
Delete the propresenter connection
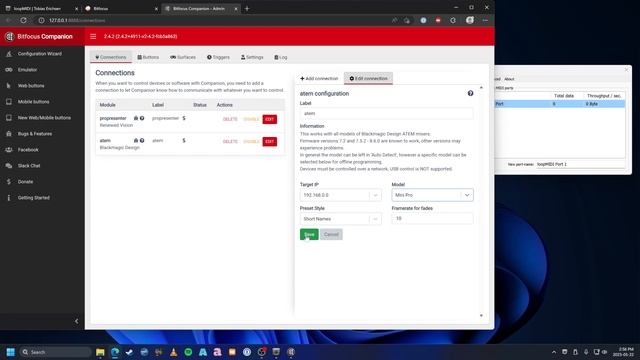coord(230,119)
